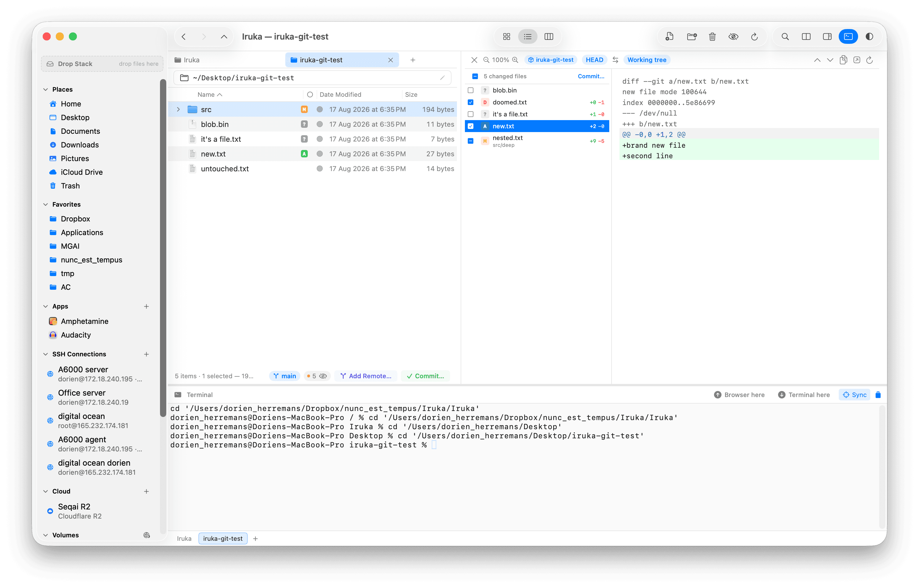The width and height of the screenshot is (919, 588).
Task: Toggle select-all changed files checkbox
Action: [x=475, y=76]
